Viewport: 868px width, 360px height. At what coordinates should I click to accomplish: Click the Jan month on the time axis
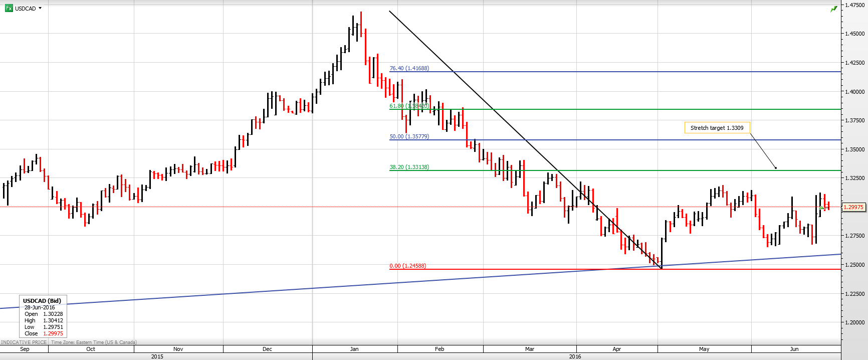tap(354, 349)
